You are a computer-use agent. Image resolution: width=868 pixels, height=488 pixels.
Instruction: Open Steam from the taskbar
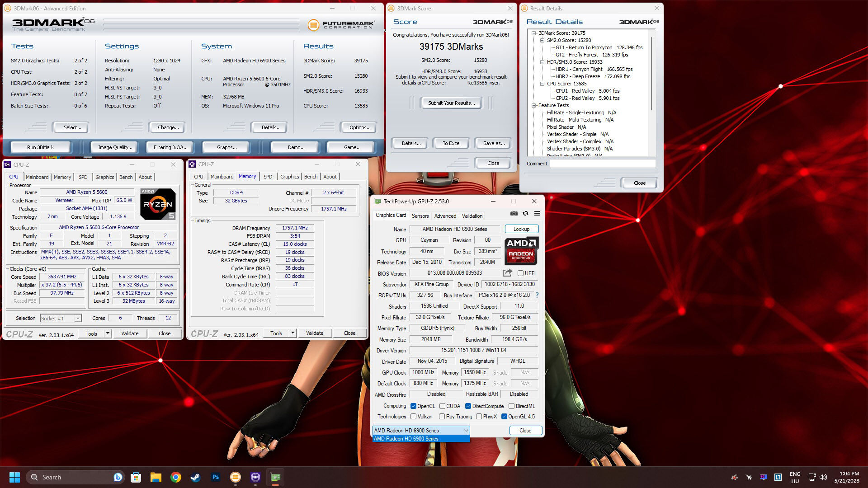tap(195, 477)
